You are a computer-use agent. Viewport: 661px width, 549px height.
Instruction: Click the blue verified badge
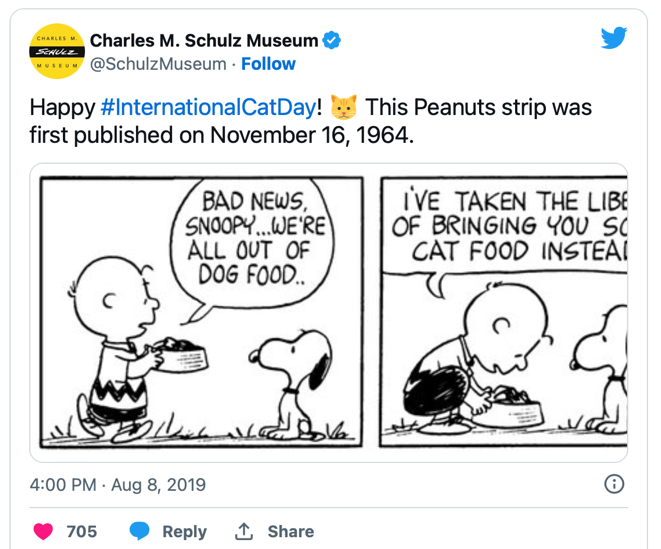click(x=332, y=41)
